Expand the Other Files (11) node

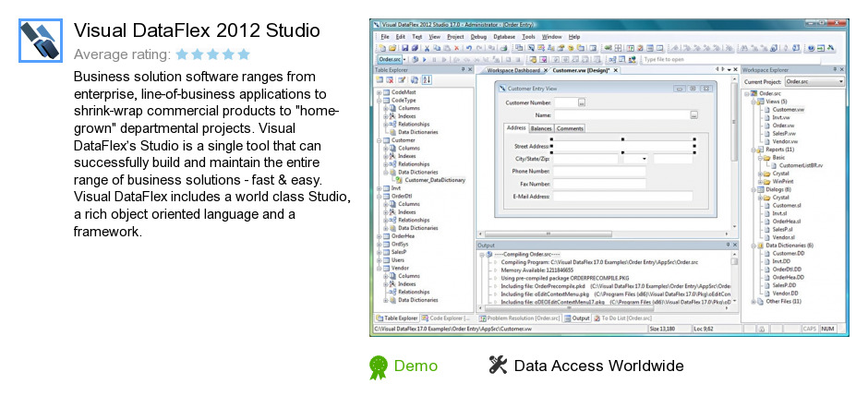[753, 301]
